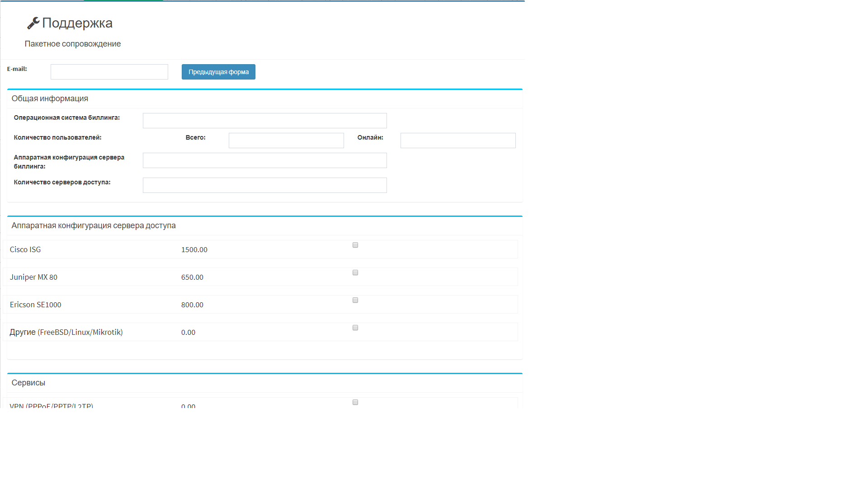Image resolution: width=868 pixels, height=488 pixels.
Task: Click the Количество пользователей label
Action: (x=57, y=137)
